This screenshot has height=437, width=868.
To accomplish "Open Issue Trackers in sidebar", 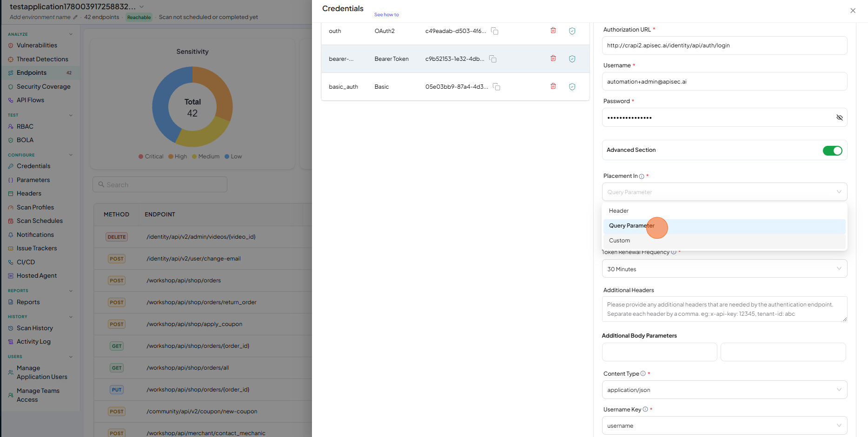I will click(37, 248).
